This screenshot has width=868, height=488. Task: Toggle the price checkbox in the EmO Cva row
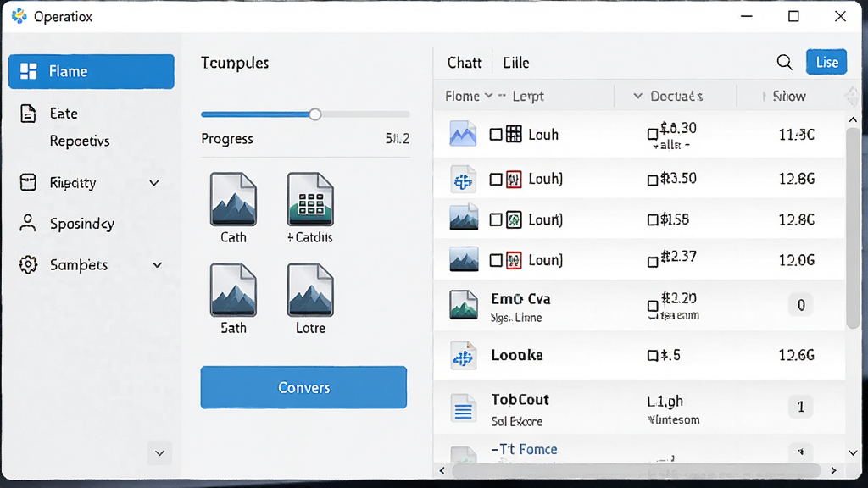(653, 305)
